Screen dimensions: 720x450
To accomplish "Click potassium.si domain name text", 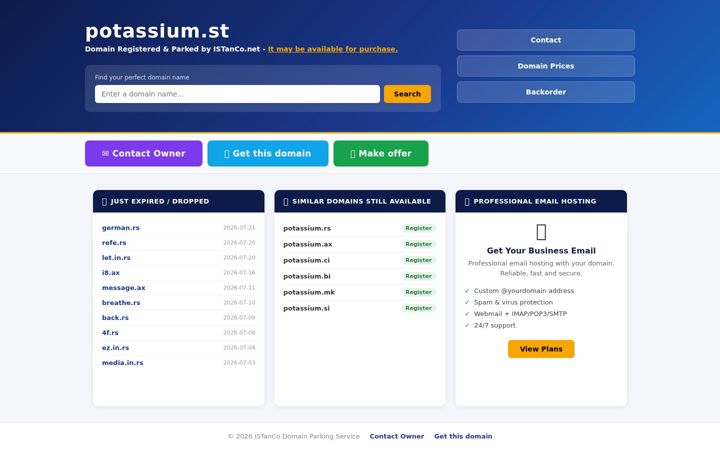I will point(306,308).
